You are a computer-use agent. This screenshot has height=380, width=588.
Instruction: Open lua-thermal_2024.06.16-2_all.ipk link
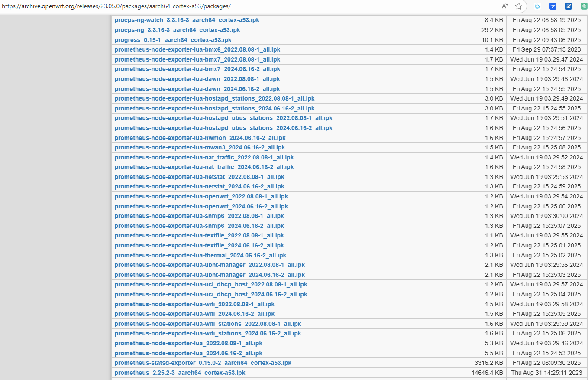(200, 255)
